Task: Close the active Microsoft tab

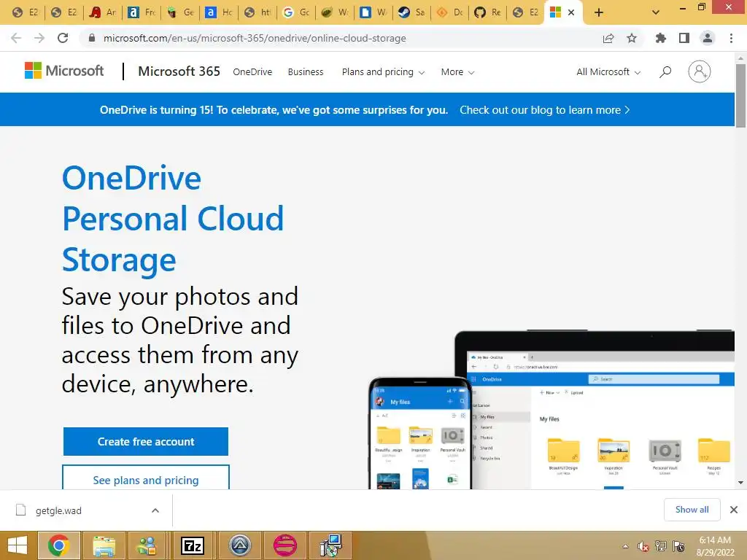Action: tap(571, 12)
